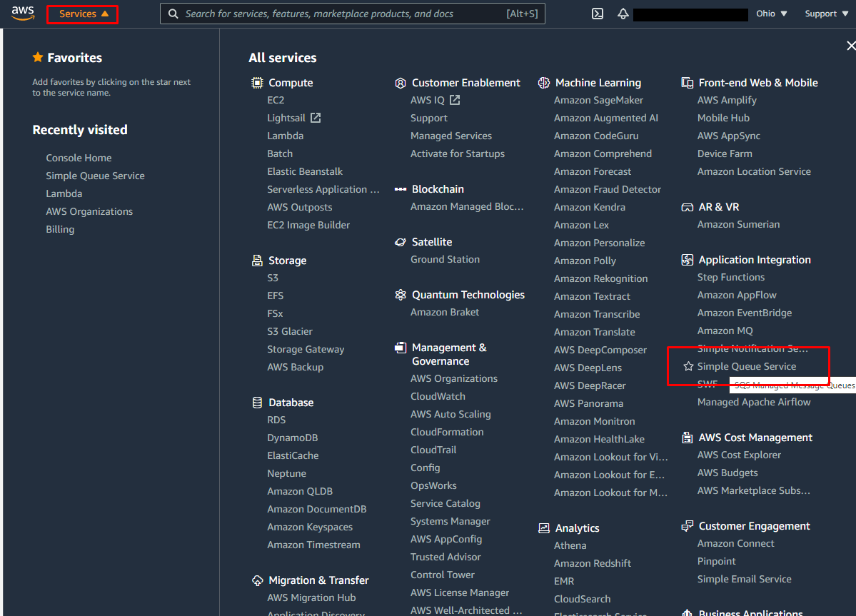
Task: Click the services search input field
Action: (x=343, y=14)
